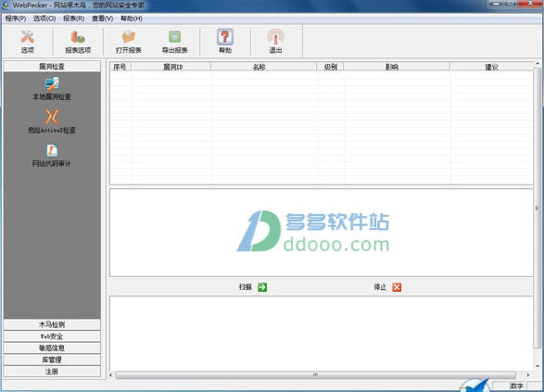This screenshot has width=544, height=392.
Task: Click the 打开报表 folder icon
Action: (x=129, y=41)
